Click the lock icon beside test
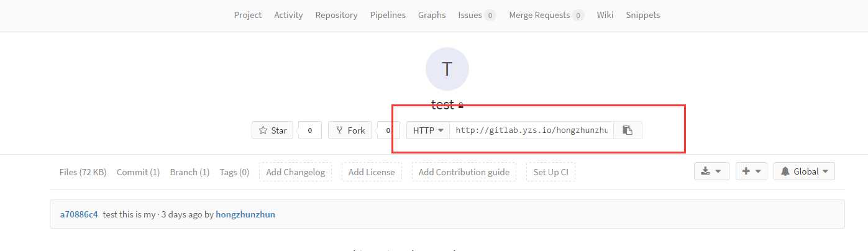The image size is (868, 251). click(x=461, y=106)
